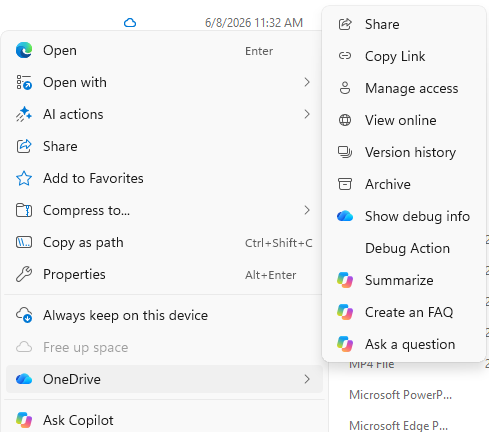Click the Add to Favorites star icon

(24, 178)
